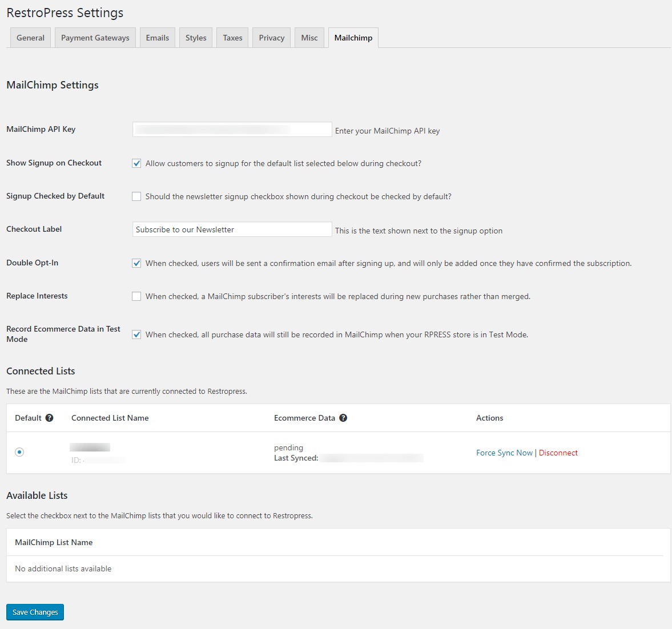Enable Signup Checked by Default checkbox
672x629 pixels.
coord(136,196)
